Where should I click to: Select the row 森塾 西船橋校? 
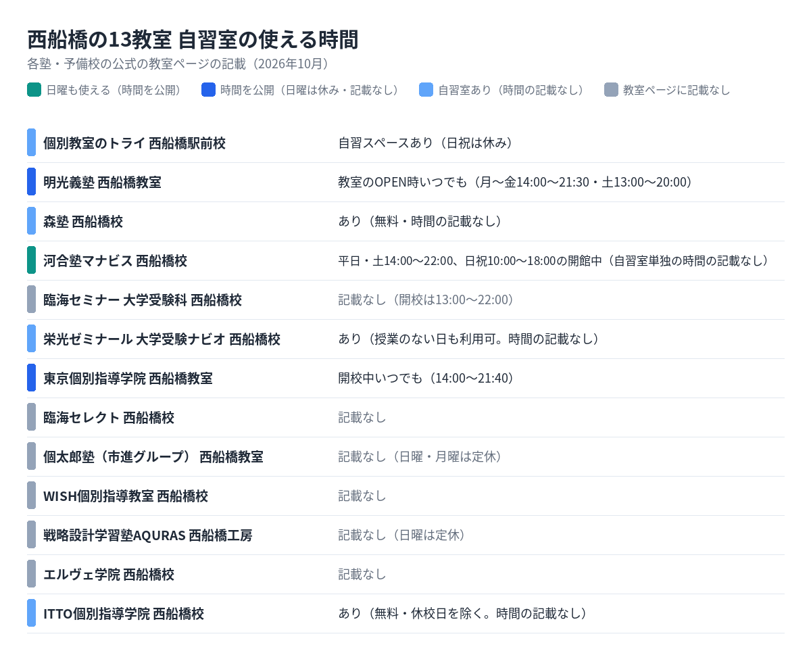[405, 221]
